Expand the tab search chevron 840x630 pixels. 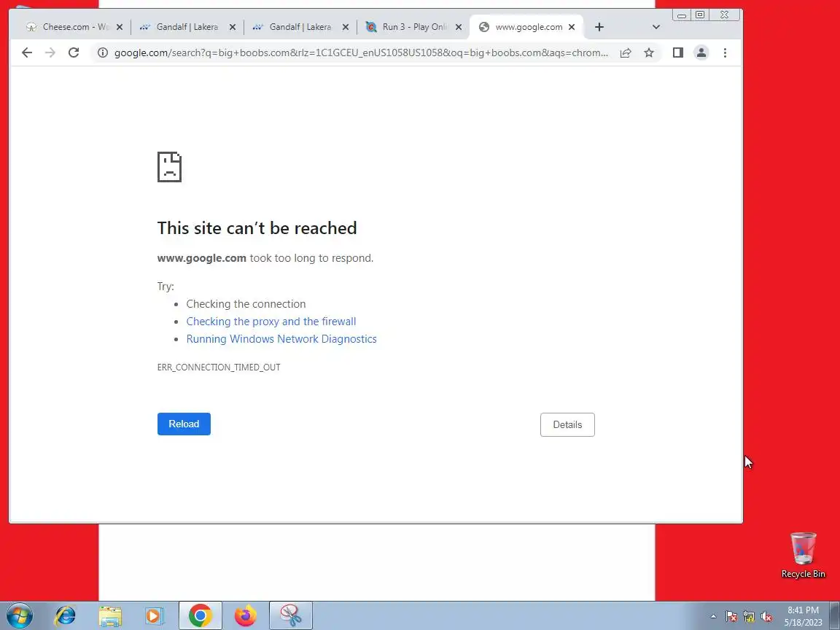pos(656,27)
